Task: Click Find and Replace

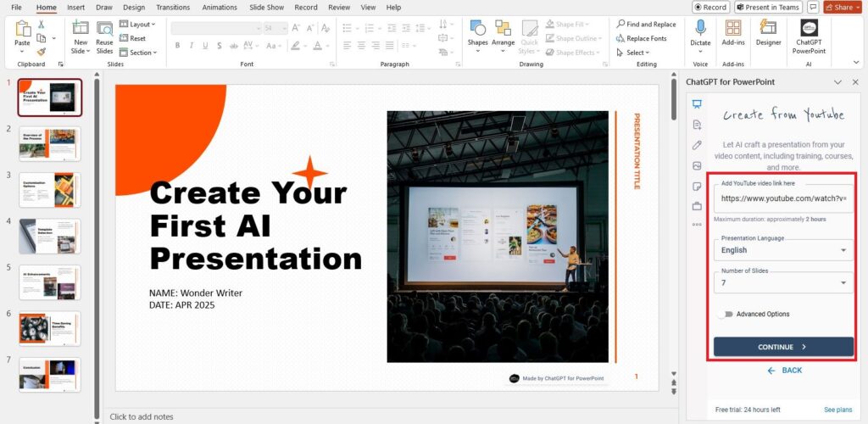Action: click(646, 25)
